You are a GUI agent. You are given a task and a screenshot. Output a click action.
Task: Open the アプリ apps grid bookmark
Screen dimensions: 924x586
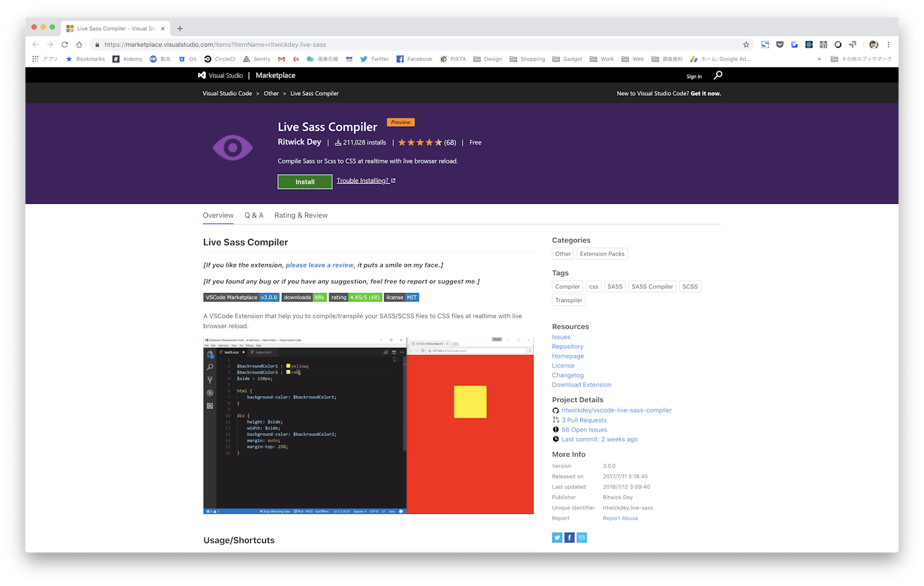point(44,59)
